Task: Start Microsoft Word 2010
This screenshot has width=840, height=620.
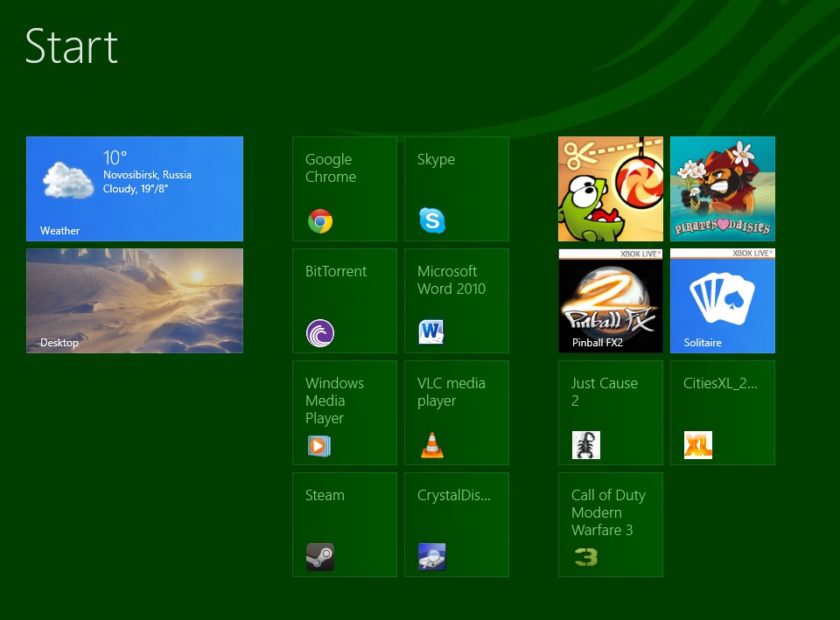Action: tap(456, 301)
